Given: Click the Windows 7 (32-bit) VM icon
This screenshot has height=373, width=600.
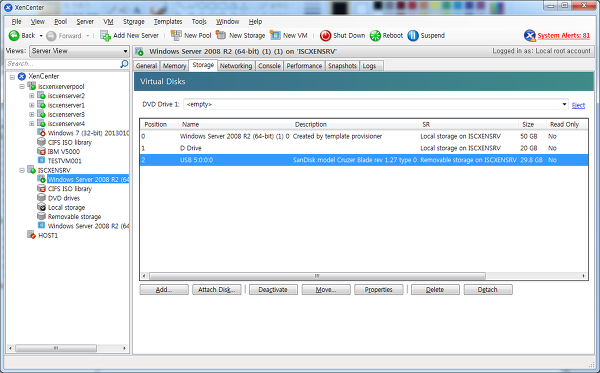Looking at the screenshot, I should (x=41, y=133).
